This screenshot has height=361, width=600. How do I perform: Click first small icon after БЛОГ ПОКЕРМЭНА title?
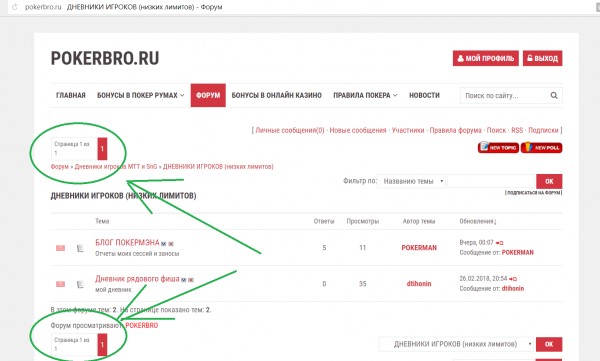(164, 243)
